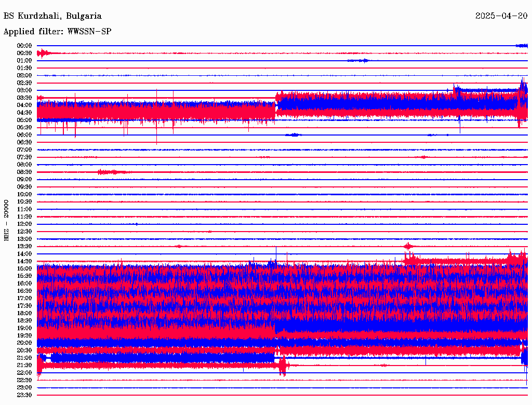
Task: Click the 23:30 time label
Action: coord(24,395)
